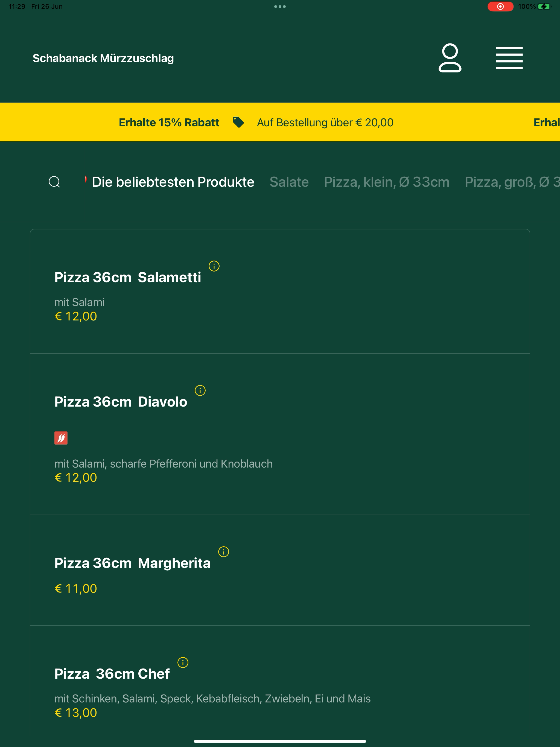Switch to the Salate category tab
Image resolution: width=560 pixels, height=747 pixels.
[289, 182]
